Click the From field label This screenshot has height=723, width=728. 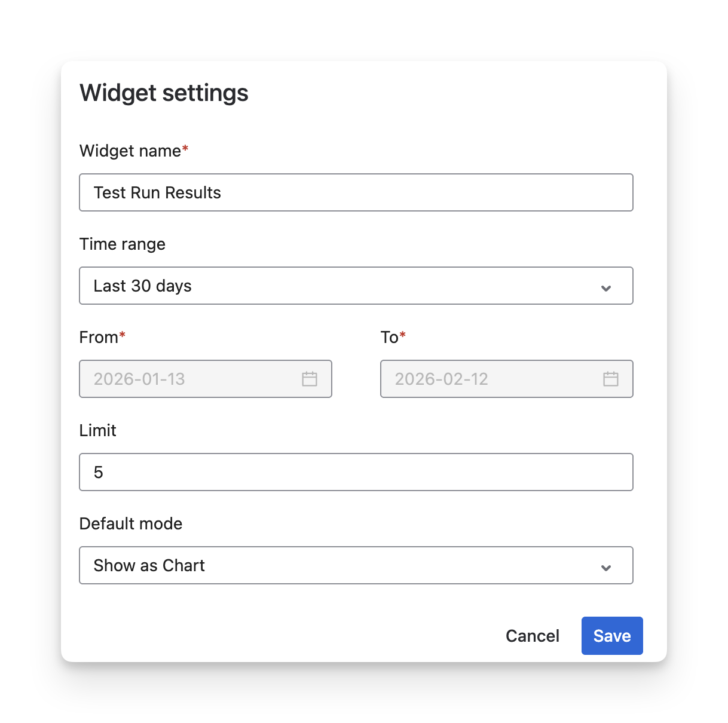(x=99, y=337)
